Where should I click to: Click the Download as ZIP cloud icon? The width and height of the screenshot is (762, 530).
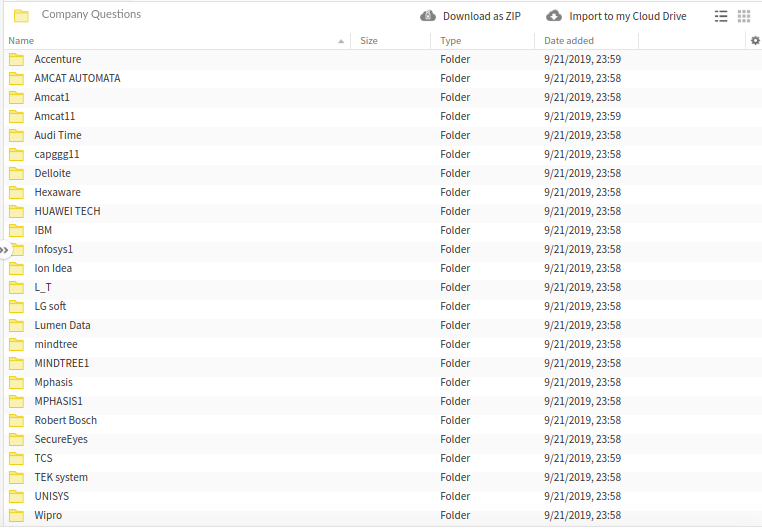[x=428, y=16]
